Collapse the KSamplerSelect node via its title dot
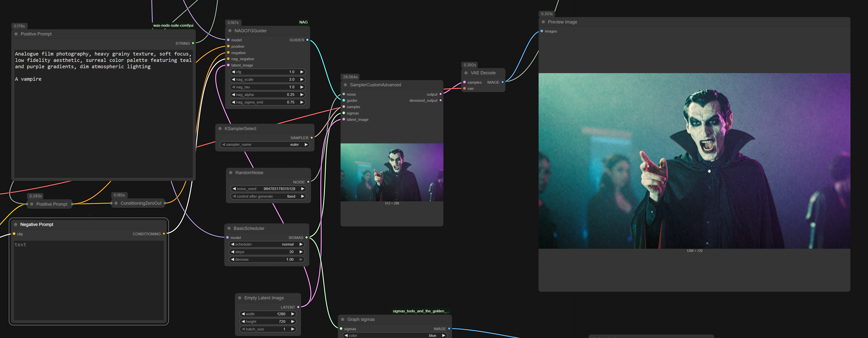Screen dimensions: 868x338 click(220, 128)
